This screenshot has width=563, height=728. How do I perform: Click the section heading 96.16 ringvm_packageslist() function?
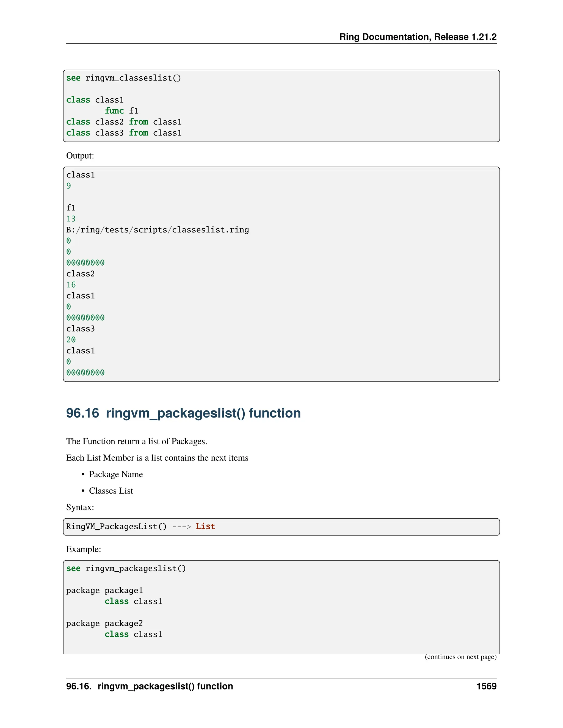(x=183, y=413)
